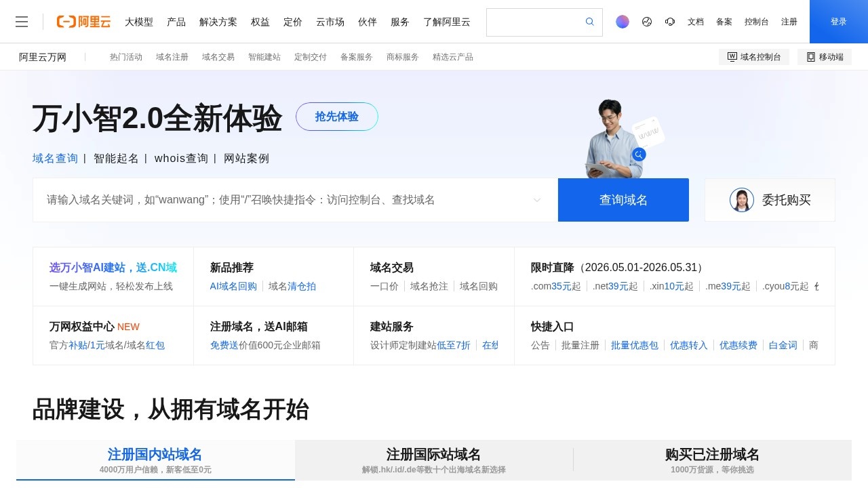Click the 阿里云万网 title link
The width and height of the screenshot is (868, 488).
point(43,57)
